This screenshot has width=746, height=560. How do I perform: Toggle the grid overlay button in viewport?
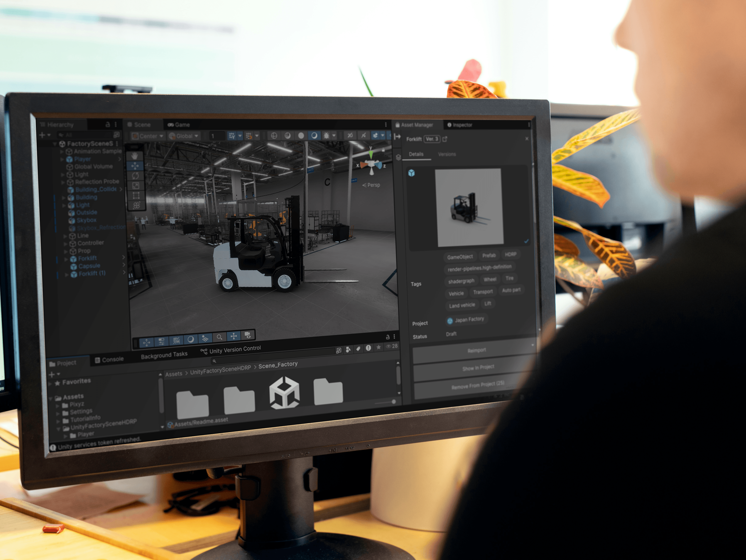coord(176,340)
